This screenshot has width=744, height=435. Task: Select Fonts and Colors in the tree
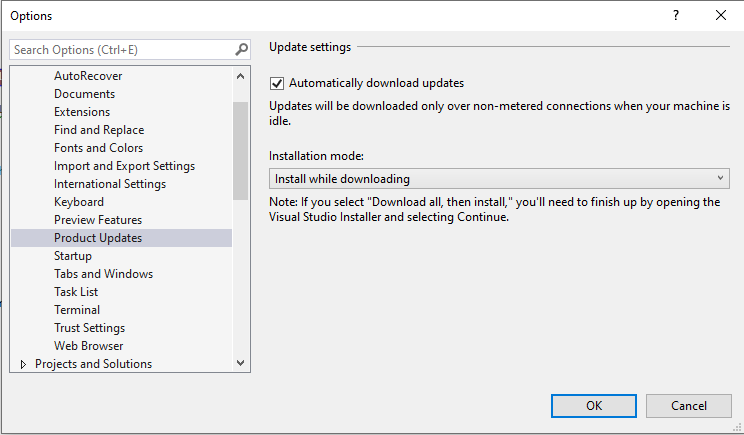point(98,148)
